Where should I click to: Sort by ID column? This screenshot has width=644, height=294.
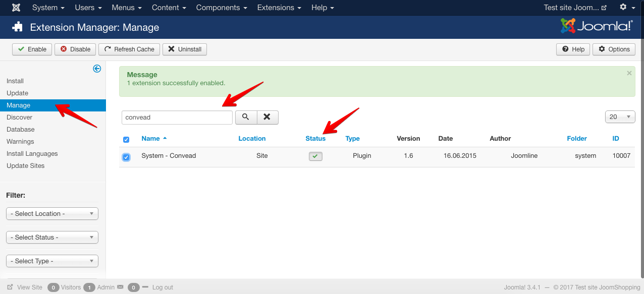616,139
